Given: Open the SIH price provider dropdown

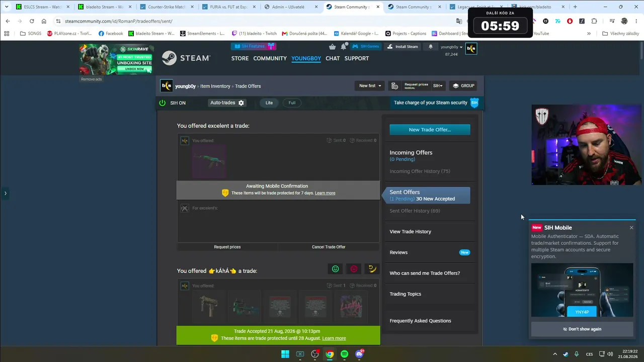Looking at the screenshot, I should coord(438,86).
